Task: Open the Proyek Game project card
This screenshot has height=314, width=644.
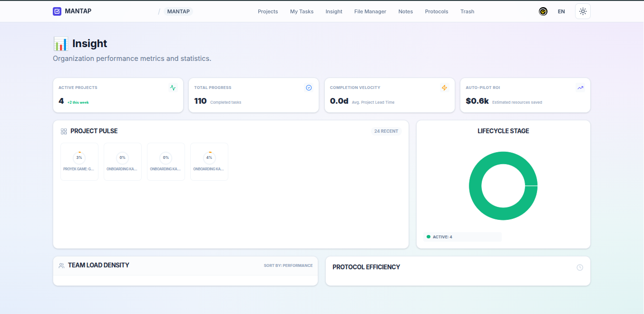Action: (79, 162)
